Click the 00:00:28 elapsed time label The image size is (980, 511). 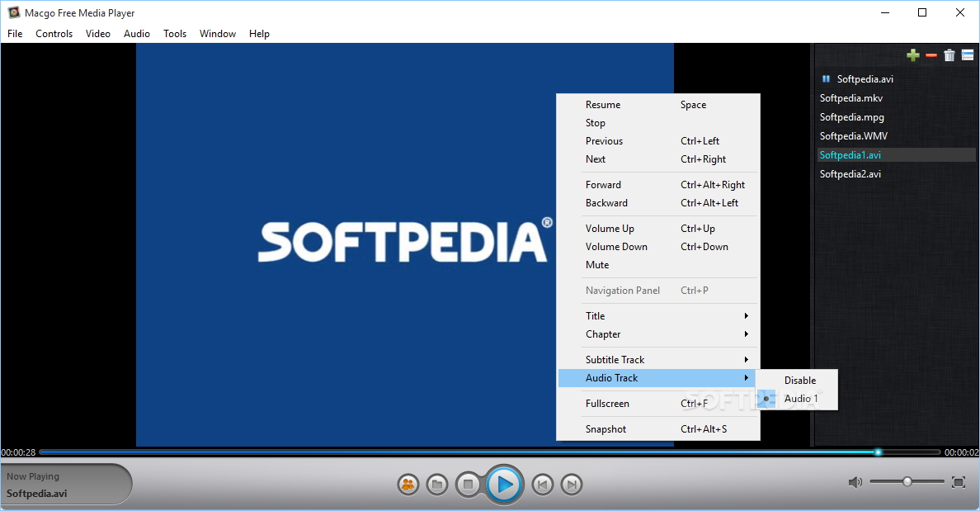18,452
